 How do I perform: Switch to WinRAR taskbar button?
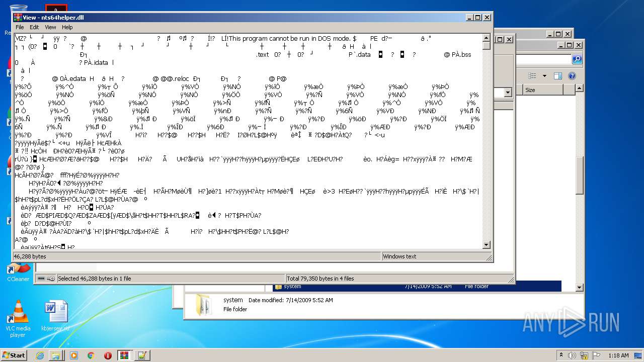[124, 355]
